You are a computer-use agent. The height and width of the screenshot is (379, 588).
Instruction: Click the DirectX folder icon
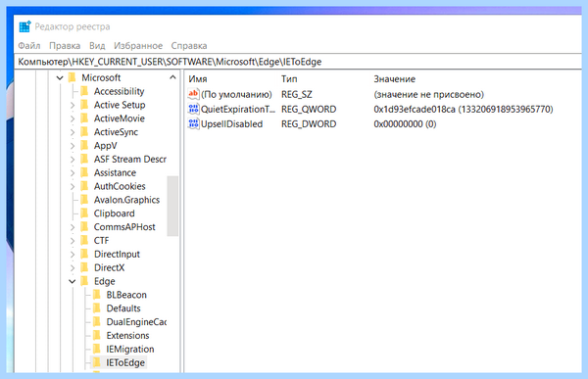coord(84,267)
